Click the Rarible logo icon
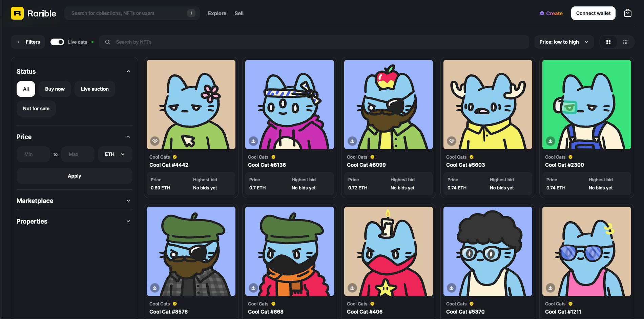The width and height of the screenshot is (644, 319). coord(17,13)
